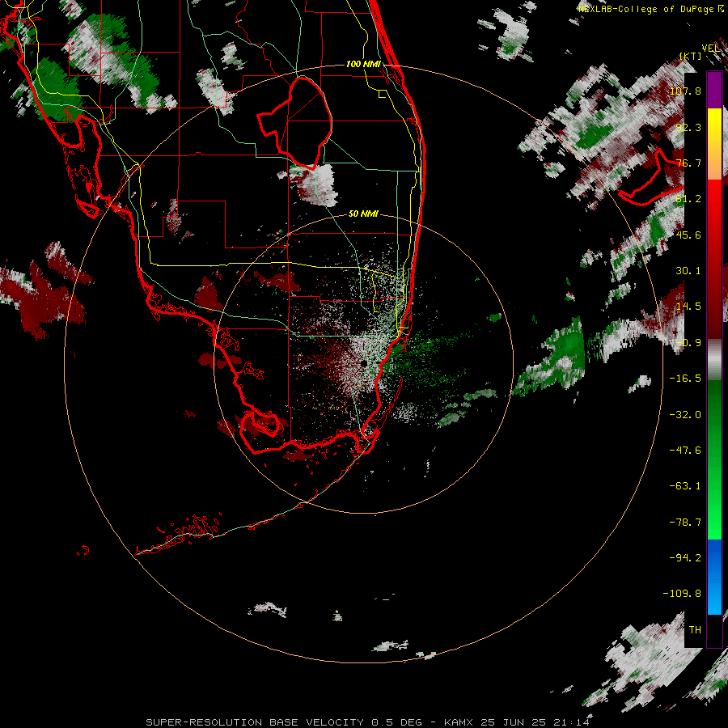The width and height of the screenshot is (728, 728).
Task: Click the 100 NMI range ring label
Action: point(363,64)
